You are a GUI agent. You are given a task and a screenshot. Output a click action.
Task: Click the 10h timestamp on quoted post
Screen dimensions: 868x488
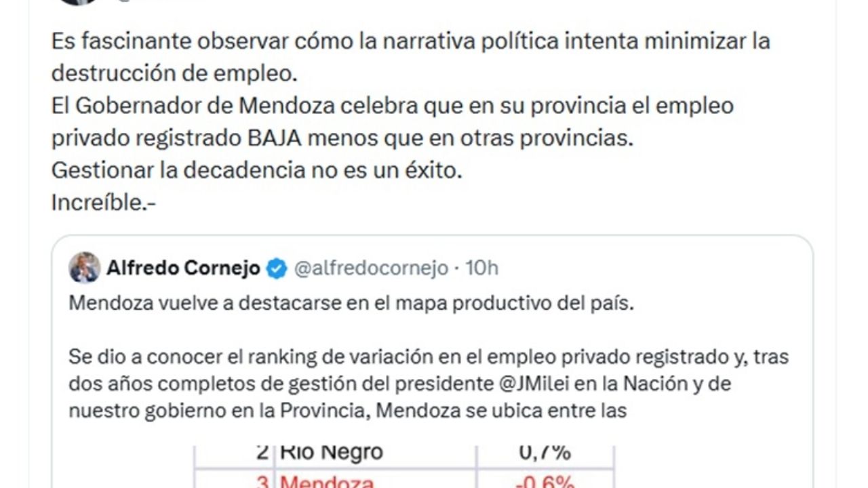click(483, 268)
